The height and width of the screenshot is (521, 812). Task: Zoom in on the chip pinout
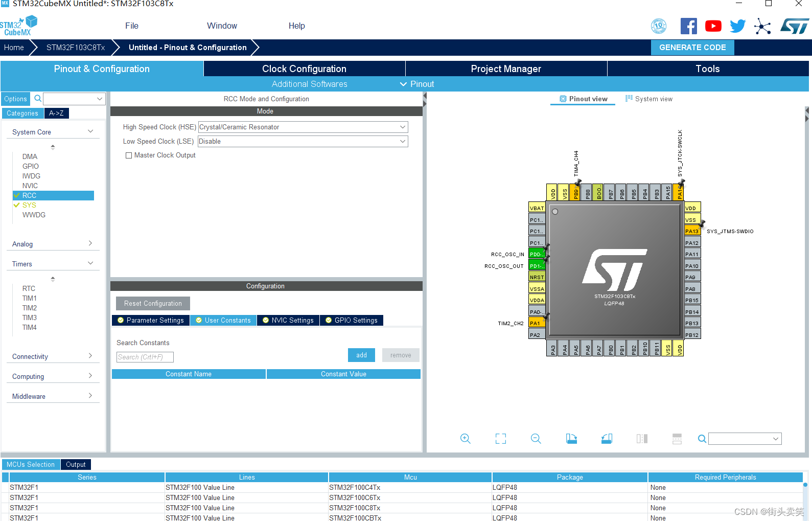point(465,439)
